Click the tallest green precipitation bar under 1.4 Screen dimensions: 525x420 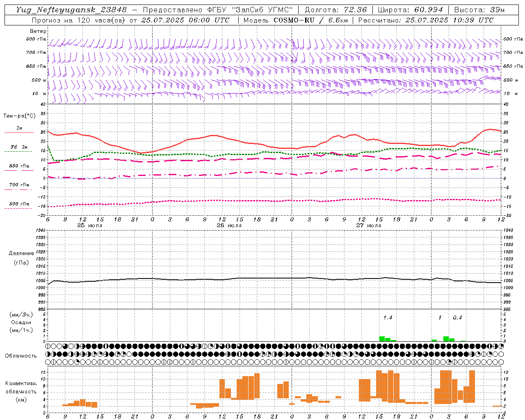pyautogui.click(x=382, y=339)
